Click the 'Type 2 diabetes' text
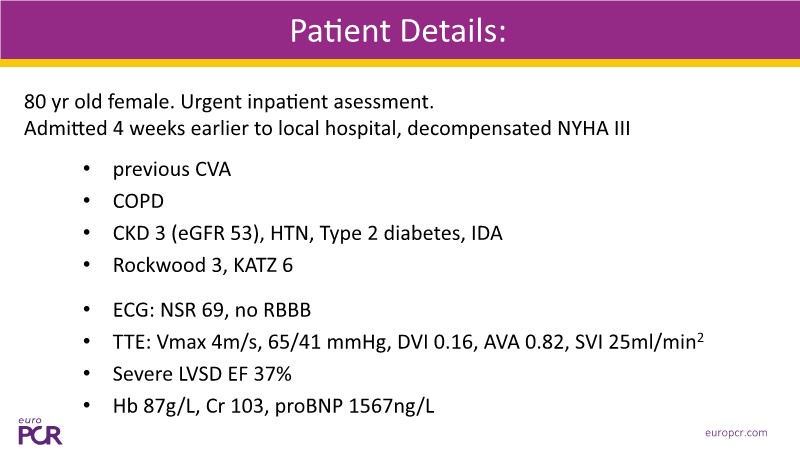The height and width of the screenshot is (450, 800). (x=392, y=233)
